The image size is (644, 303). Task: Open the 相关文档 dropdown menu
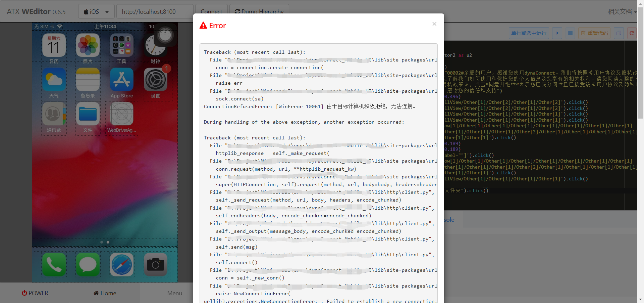point(621,11)
